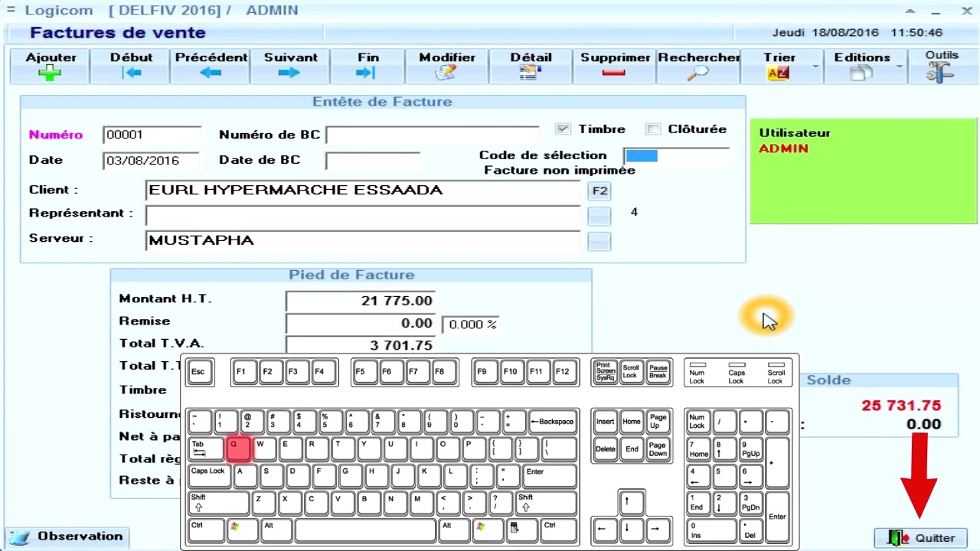Click the Code de sélection field
This screenshot has width=980, height=551.
pos(676,156)
